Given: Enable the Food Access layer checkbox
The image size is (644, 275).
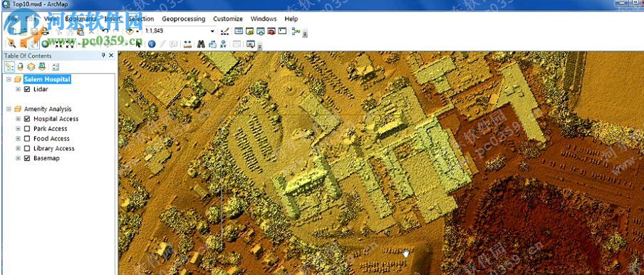Looking at the screenshot, I should tap(27, 138).
